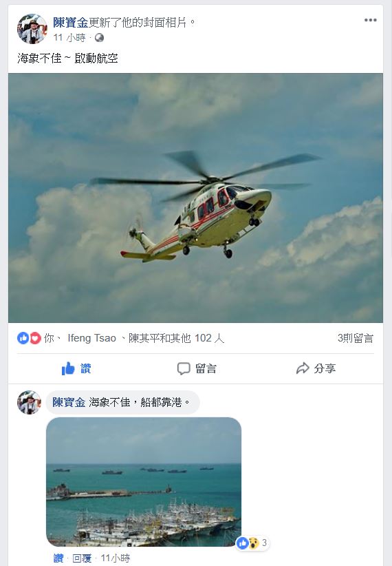This screenshot has height=566, width=392.
Task: Click the 留言 comment speech bubble button
Action: pyautogui.click(x=197, y=368)
